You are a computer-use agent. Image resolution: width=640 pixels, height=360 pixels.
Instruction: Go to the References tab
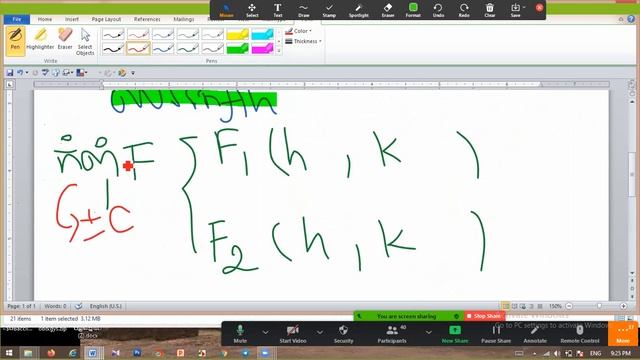coord(147,19)
